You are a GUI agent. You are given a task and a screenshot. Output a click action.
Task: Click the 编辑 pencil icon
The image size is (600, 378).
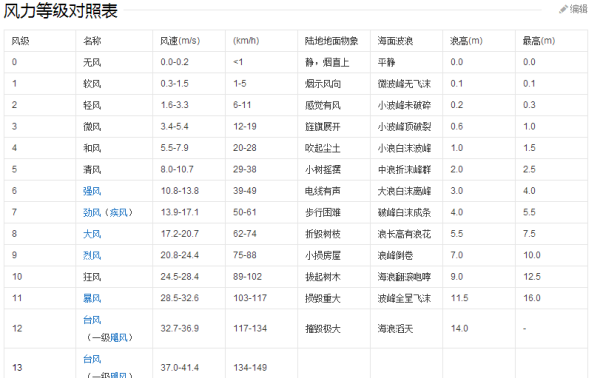point(562,9)
